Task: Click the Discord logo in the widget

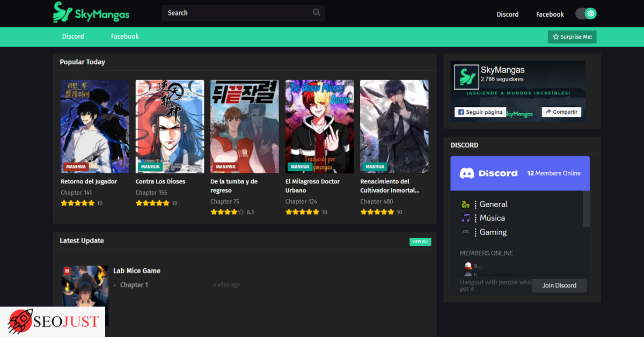Action: click(489, 173)
